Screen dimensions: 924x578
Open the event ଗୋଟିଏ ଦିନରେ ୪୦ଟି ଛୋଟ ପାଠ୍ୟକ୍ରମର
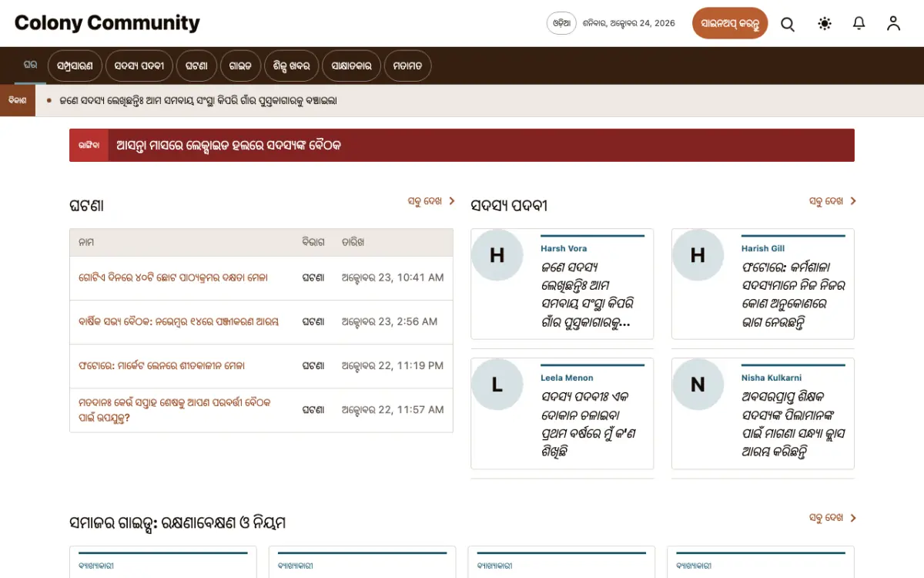tap(173, 277)
